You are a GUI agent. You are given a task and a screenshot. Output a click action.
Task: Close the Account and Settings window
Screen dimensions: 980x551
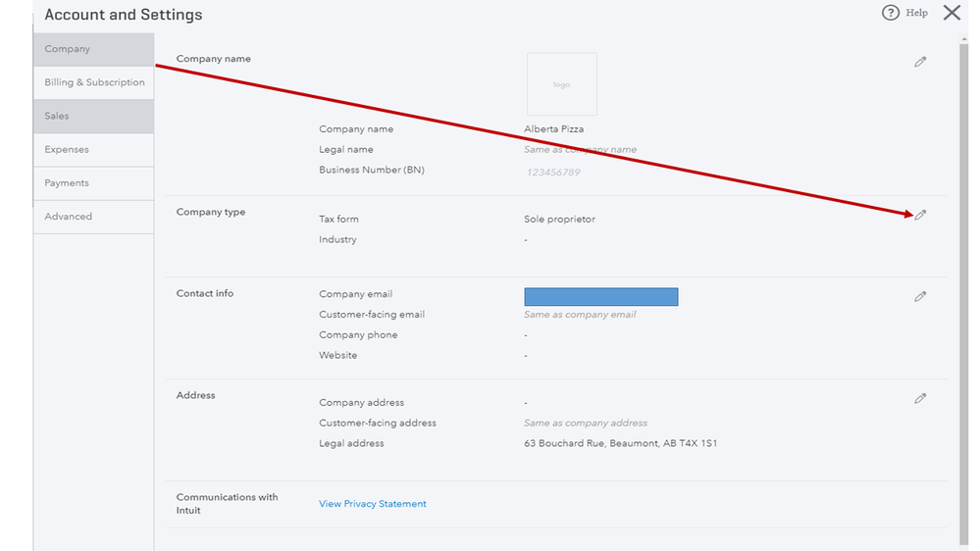click(x=952, y=13)
